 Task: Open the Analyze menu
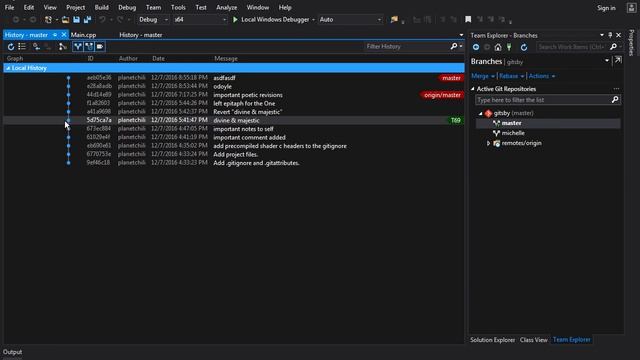point(227,7)
